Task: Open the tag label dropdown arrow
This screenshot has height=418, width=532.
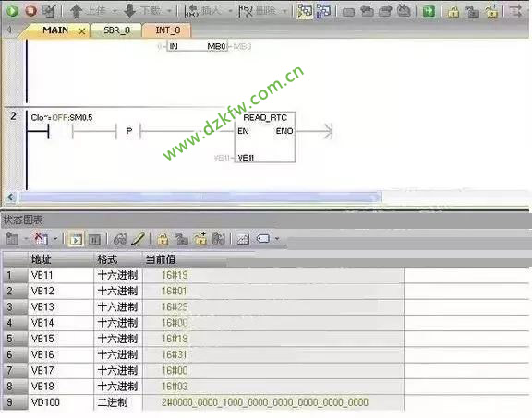Action: pos(277,239)
